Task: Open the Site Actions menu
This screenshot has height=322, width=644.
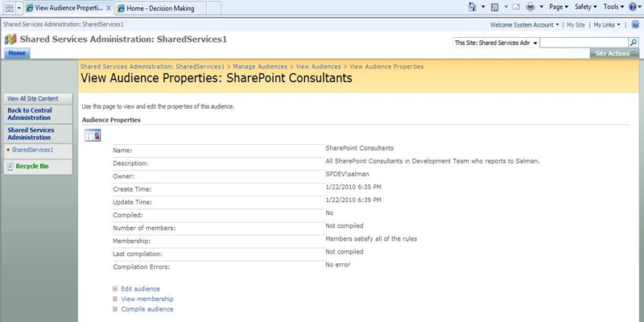Action: [x=614, y=53]
